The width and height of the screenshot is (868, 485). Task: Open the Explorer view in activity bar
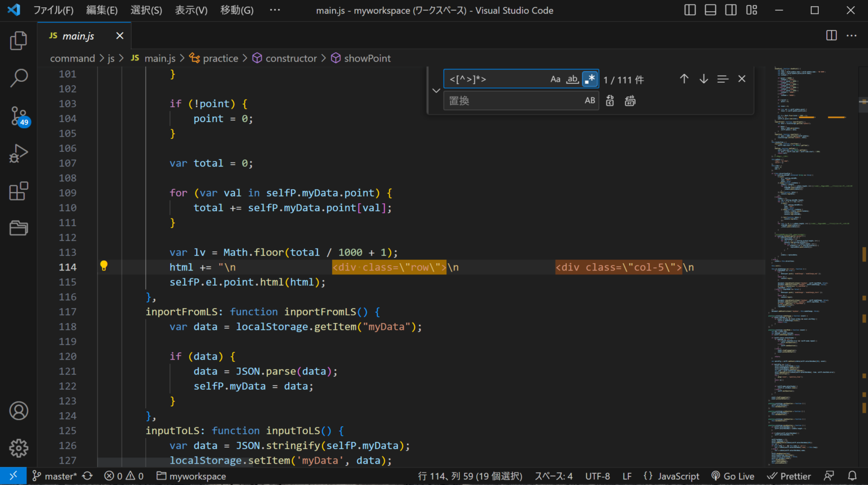19,41
